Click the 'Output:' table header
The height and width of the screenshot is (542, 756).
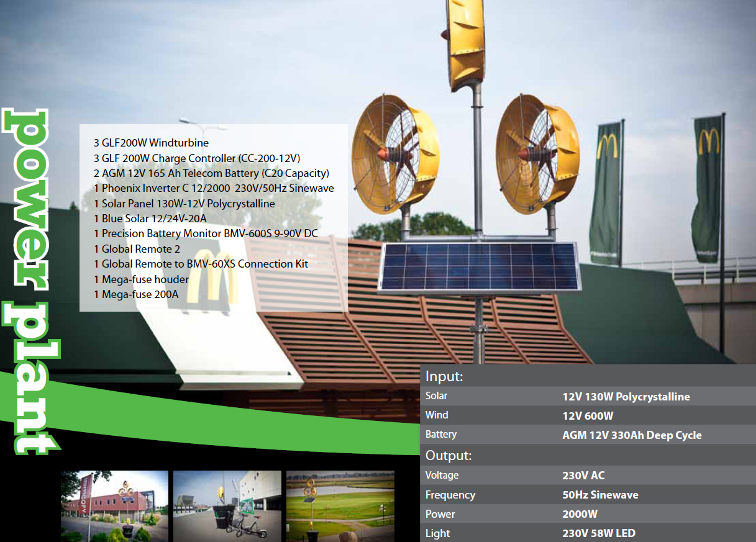tap(449, 456)
